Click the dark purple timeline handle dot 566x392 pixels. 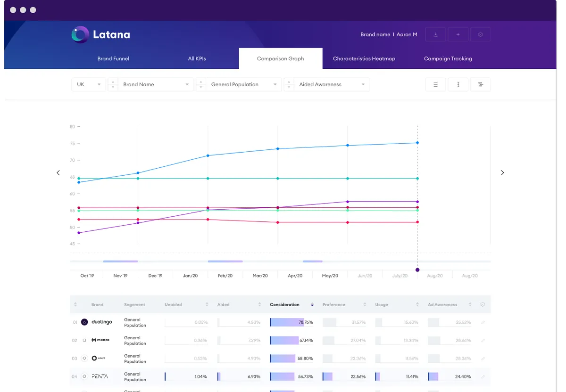pyautogui.click(x=417, y=270)
